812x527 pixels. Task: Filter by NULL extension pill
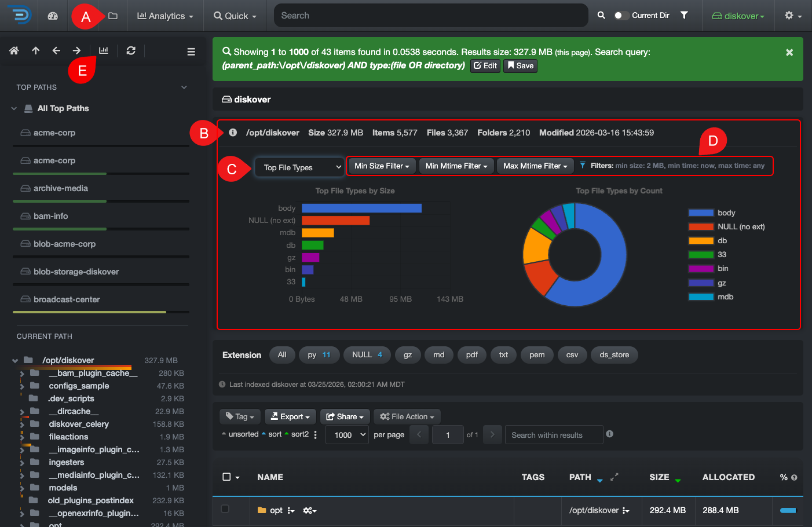pos(367,355)
